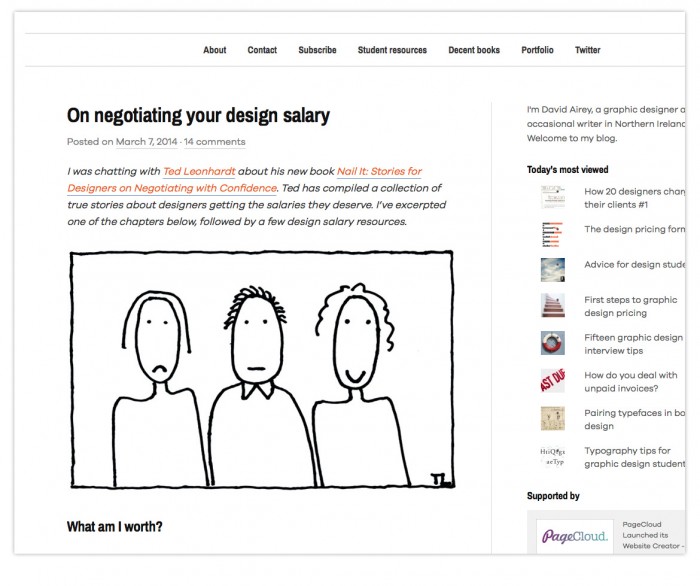700x586 pixels.
Task: Open Student resources from the menu
Action: [392, 50]
